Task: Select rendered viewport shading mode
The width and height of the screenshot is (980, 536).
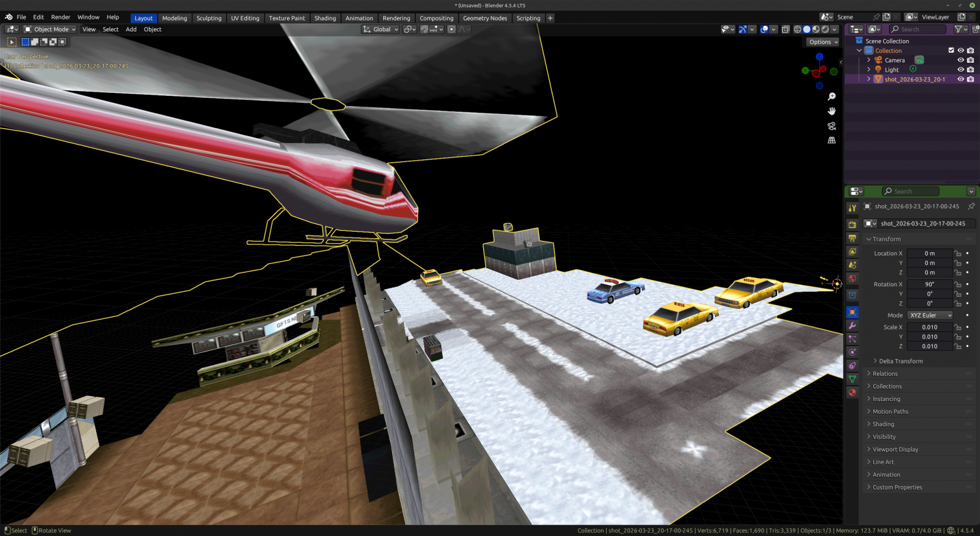Action: coord(825,29)
